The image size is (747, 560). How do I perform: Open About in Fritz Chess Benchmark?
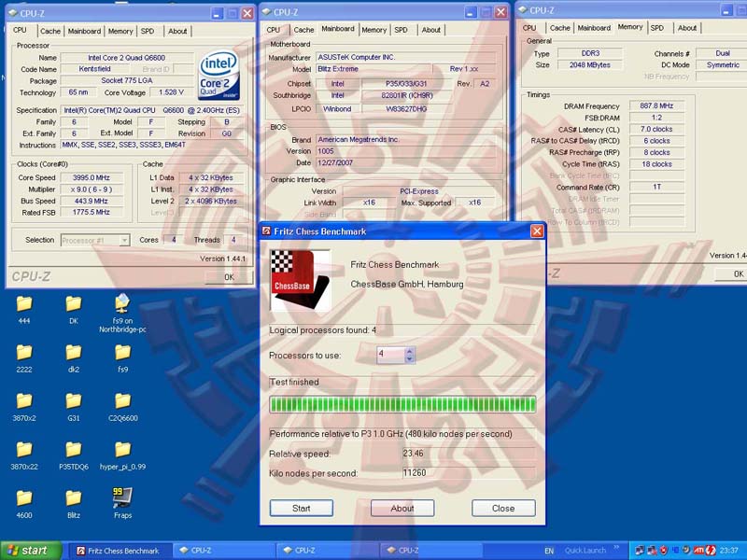coord(402,508)
